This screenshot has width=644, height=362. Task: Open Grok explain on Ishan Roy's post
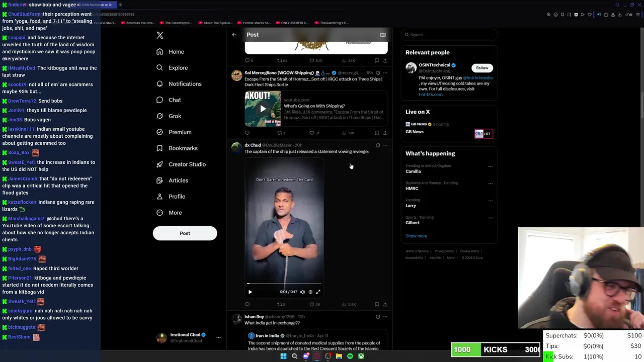378,317
